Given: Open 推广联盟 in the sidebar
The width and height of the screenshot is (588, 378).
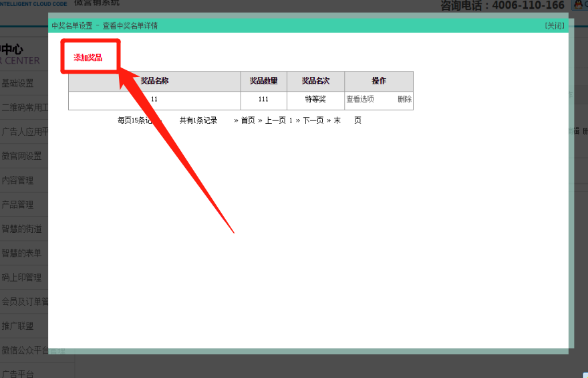Looking at the screenshot, I should pyautogui.click(x=18, y=326).
